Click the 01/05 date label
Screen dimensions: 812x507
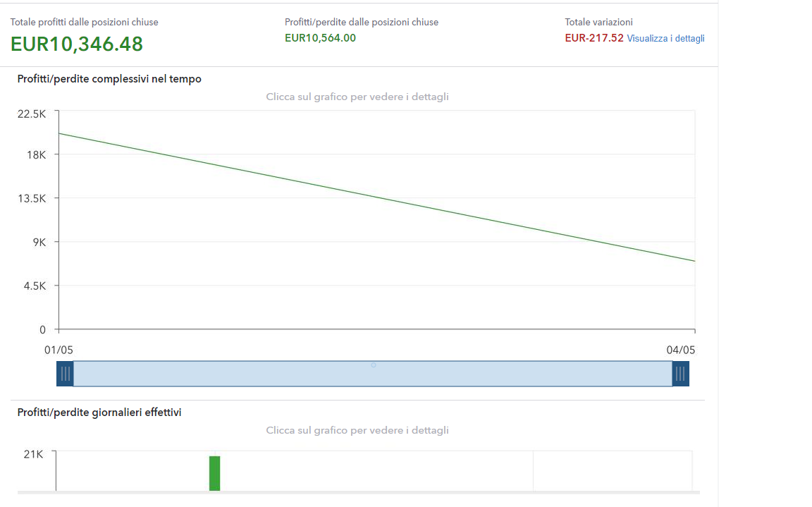click(x=59, y=350)
